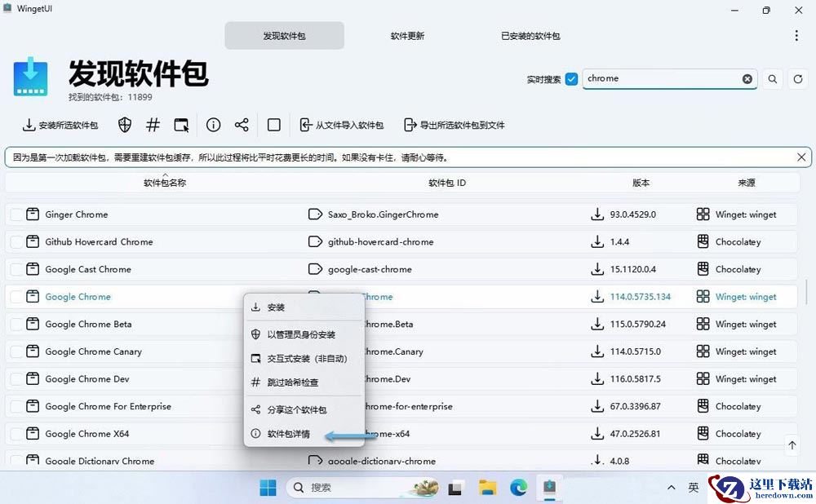
Task: Click the Winget source icon for Ginger Chrome
Action: point(703,214)
